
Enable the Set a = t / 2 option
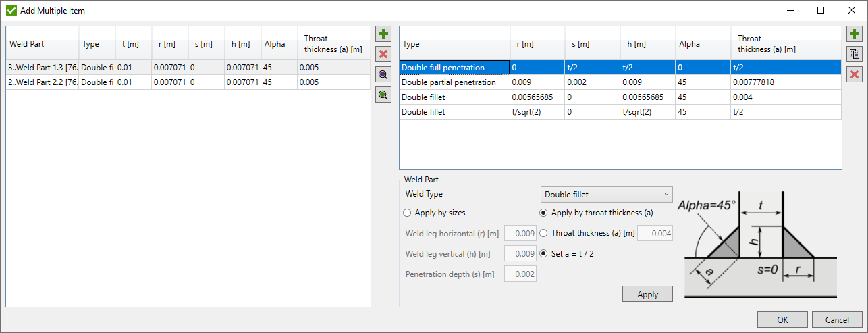tap(544, 254)
